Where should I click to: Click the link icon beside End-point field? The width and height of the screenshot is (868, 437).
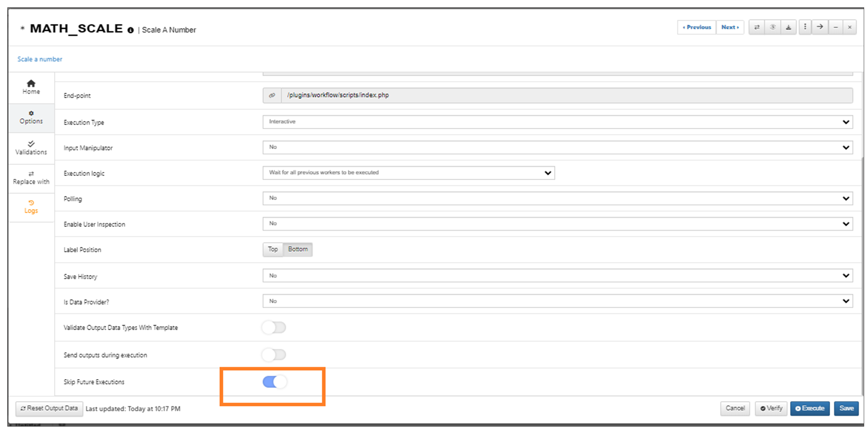(272, 95)
